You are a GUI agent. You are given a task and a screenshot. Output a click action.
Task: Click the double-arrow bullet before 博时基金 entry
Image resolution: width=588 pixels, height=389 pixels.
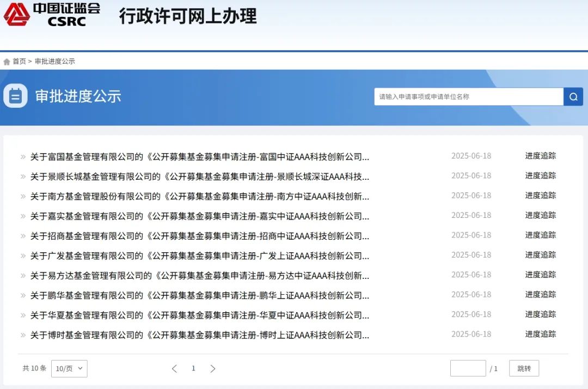[x=23, y=335]
